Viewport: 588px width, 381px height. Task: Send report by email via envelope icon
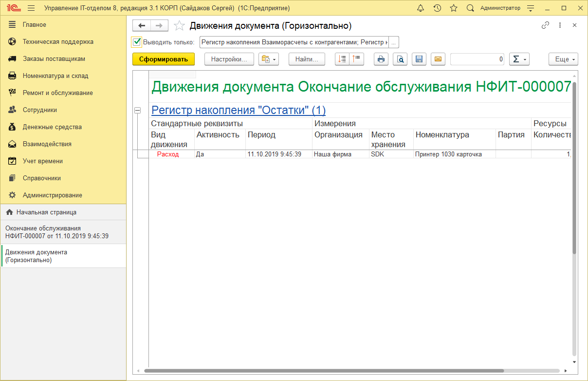point(438,59)
